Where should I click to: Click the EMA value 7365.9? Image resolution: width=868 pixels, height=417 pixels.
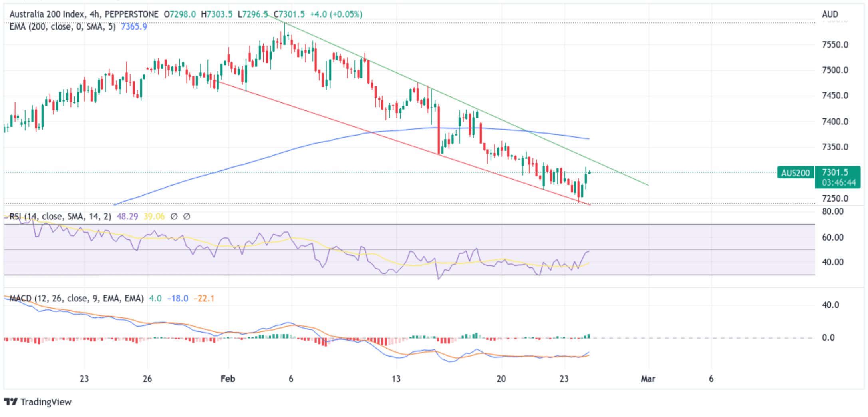coord(134,27)
